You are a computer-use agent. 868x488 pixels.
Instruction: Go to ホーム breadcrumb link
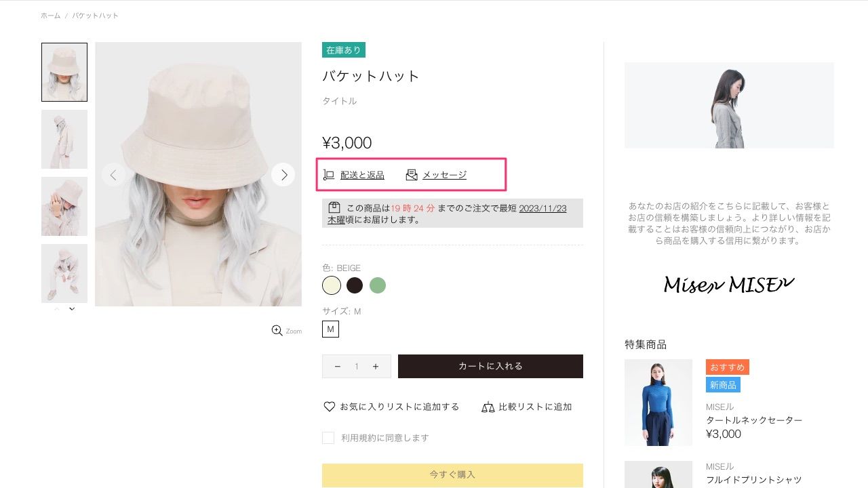pos(50,16)
